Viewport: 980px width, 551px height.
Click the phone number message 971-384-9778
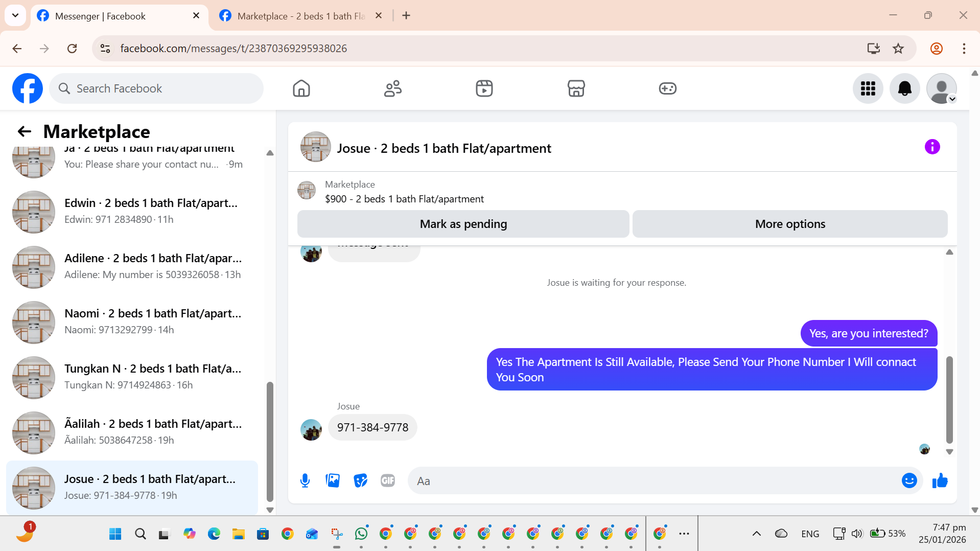pyautogui.click(x=372, y=427)
